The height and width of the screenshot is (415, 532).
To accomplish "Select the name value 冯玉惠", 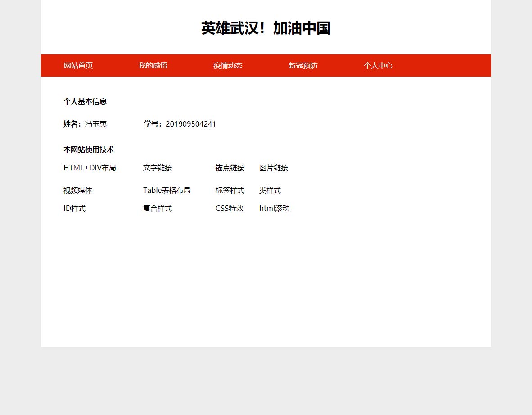I will [x=96, y=124].
